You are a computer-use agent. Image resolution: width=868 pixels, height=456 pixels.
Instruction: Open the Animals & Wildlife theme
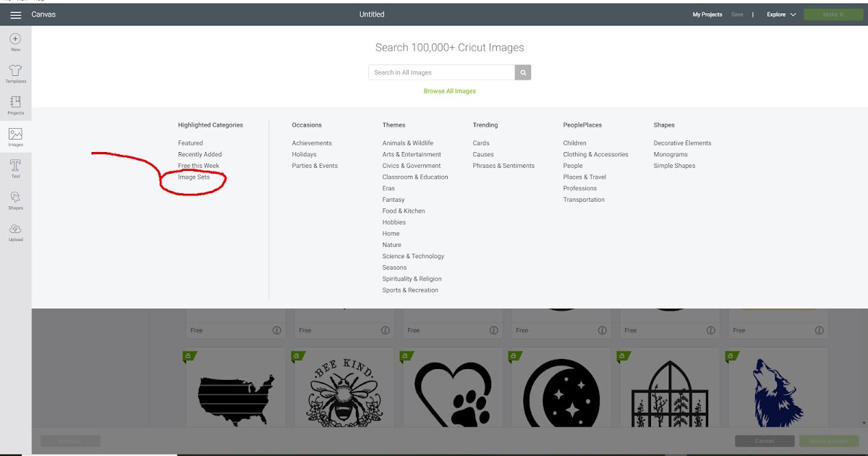click(x=408, y=143)
